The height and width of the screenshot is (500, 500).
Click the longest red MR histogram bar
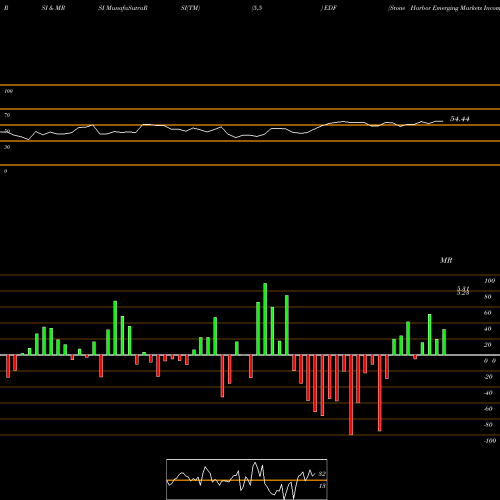[x=351, y=395]
